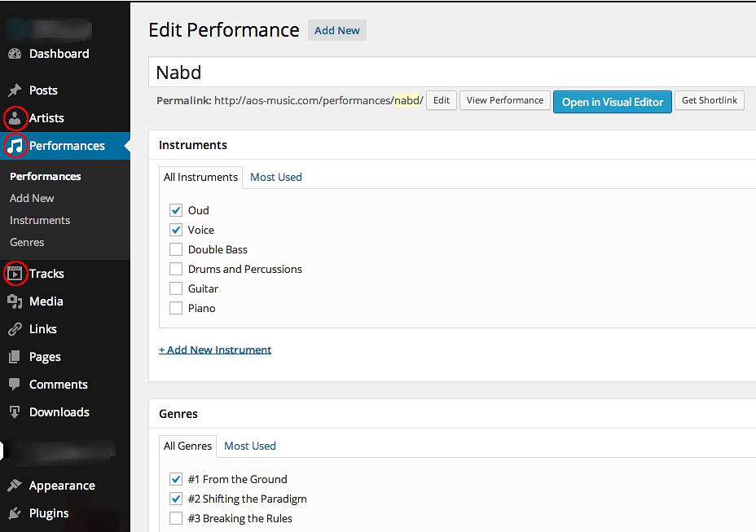Click the permalink Edit button

(442, 100)
